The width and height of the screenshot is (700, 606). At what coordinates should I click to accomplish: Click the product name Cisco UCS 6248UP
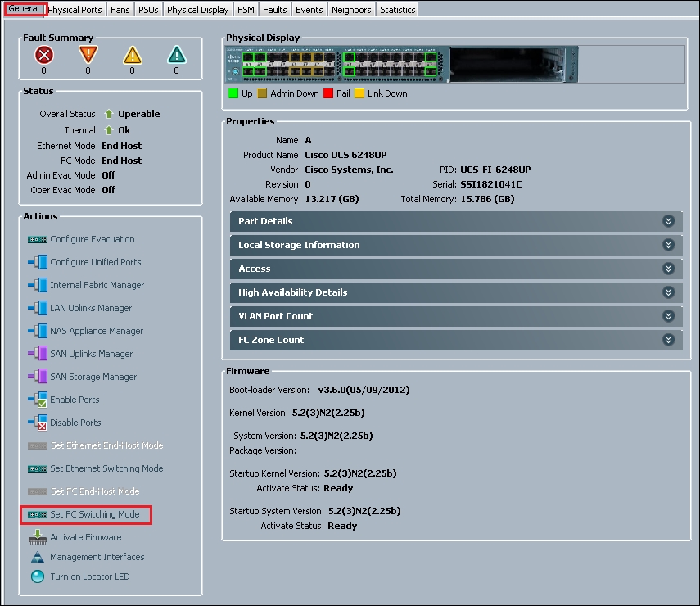point(345,155)
